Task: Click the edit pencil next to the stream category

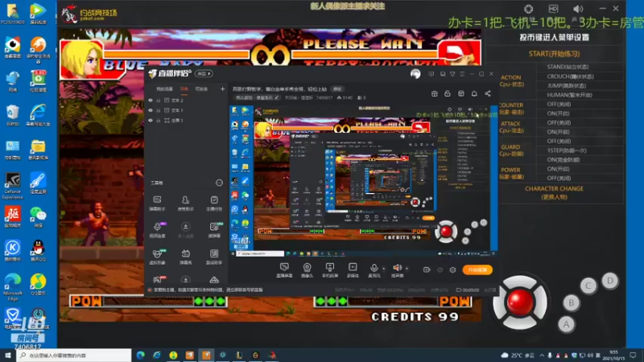Action: click(x=277, y=97)
